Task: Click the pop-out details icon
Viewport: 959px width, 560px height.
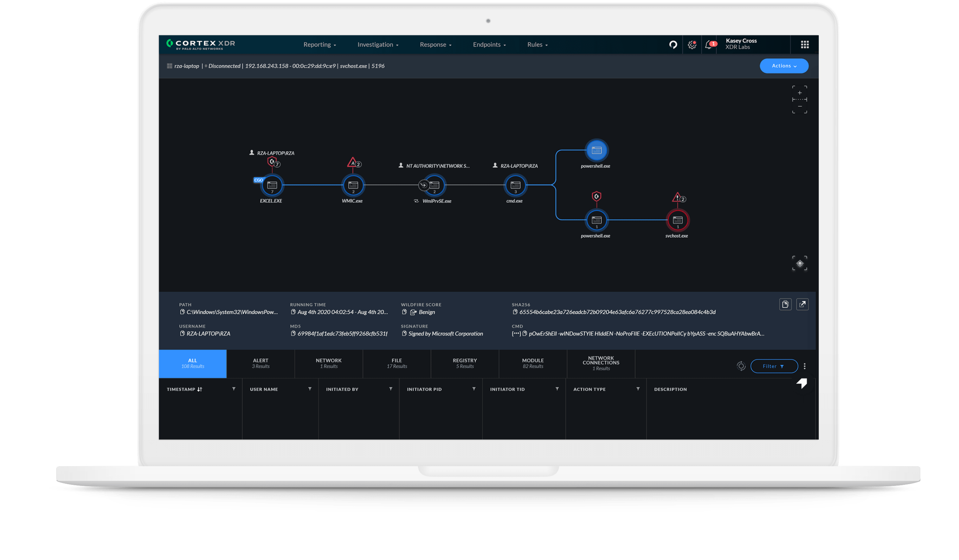Action: pyautogui.click(x=802, y=304)
